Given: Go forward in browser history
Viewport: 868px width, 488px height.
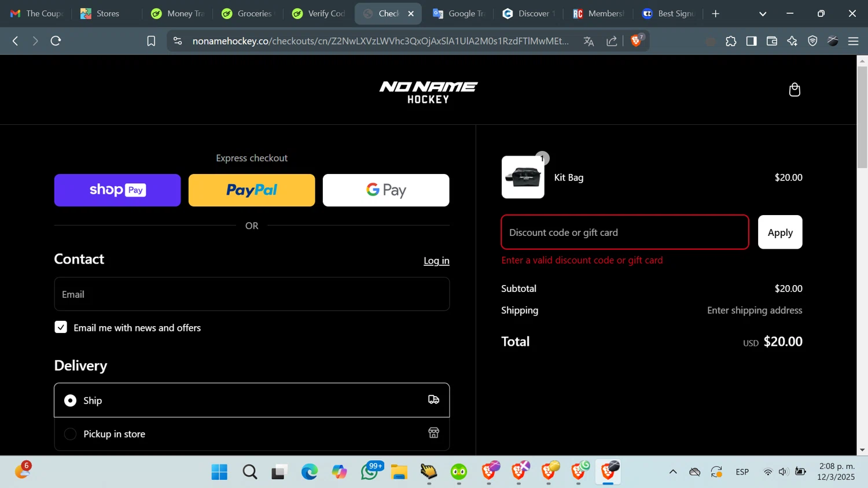Looking at the screenshot, I should click(x=35, y=41).
